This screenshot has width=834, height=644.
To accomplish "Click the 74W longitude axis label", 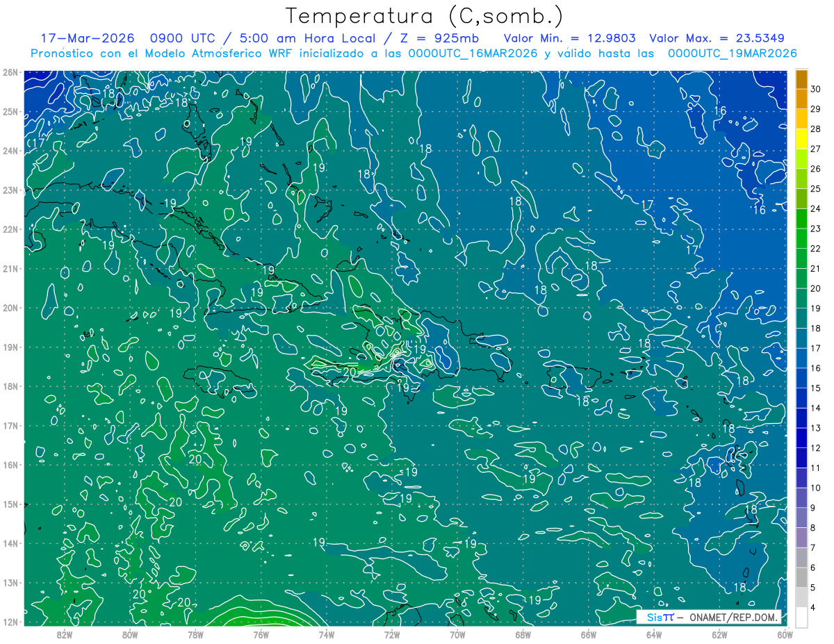I will pos(326,634).
